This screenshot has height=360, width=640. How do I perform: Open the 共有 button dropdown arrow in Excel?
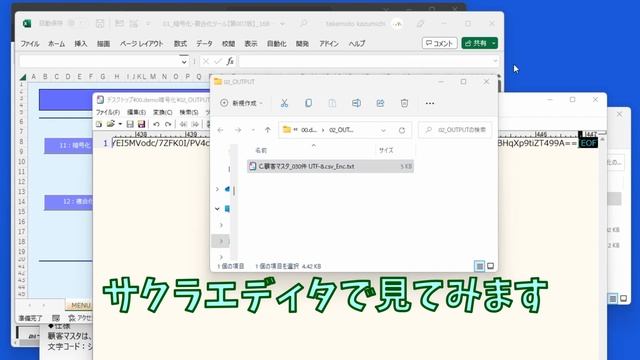pos(494,43)
